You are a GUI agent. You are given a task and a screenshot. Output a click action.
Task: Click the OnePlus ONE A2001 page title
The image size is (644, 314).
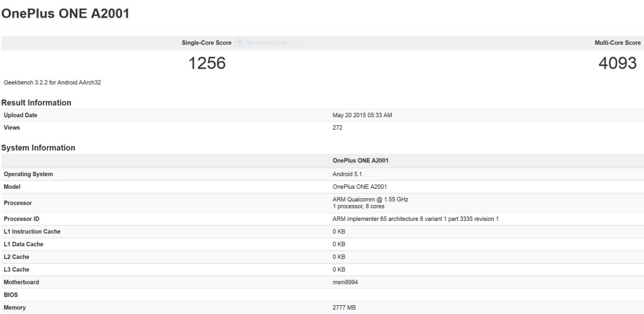click(x=65, y=13)
